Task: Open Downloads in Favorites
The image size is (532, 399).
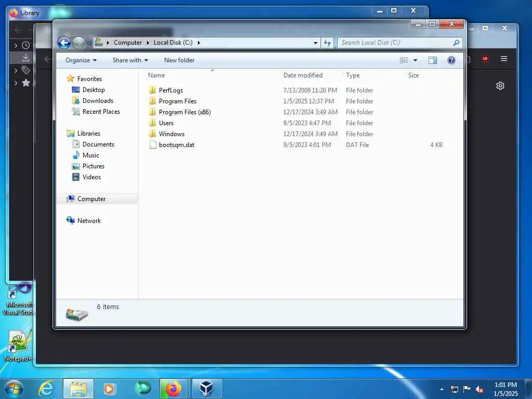Action: 98,101
